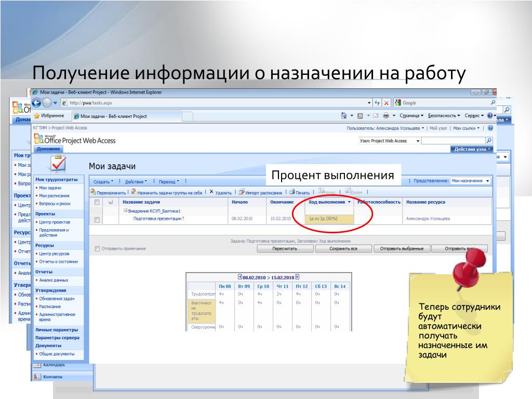Image resolution: width=532 pixels, height=399 pixels.
Task: Open Общие документы sidebar link
Action: (x=57, y=354)
